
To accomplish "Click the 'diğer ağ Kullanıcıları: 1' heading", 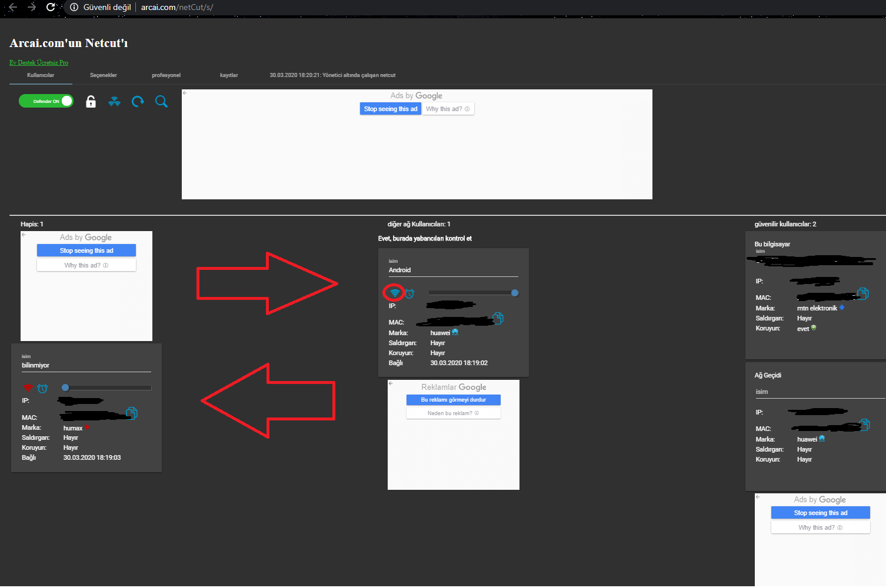I will click(419, 224).
